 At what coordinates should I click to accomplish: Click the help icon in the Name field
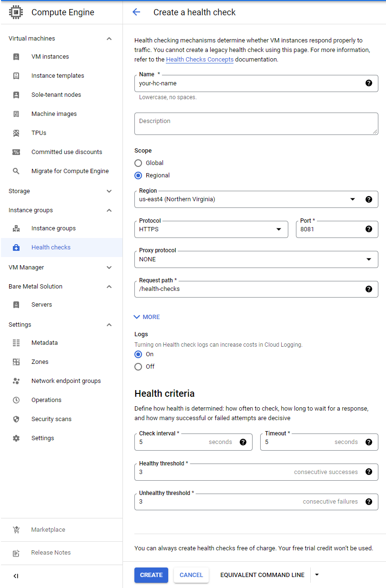(x=369, y=83)
